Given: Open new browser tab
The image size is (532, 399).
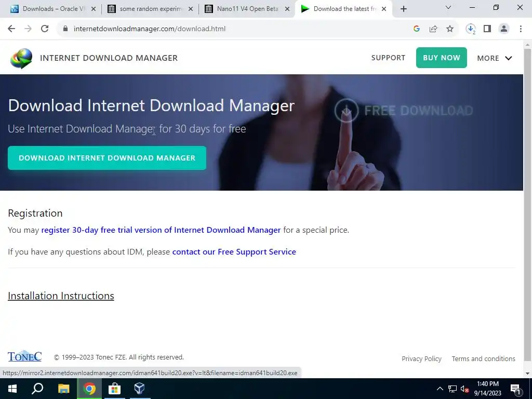Looking at the screenshot, I should [403, 9].
